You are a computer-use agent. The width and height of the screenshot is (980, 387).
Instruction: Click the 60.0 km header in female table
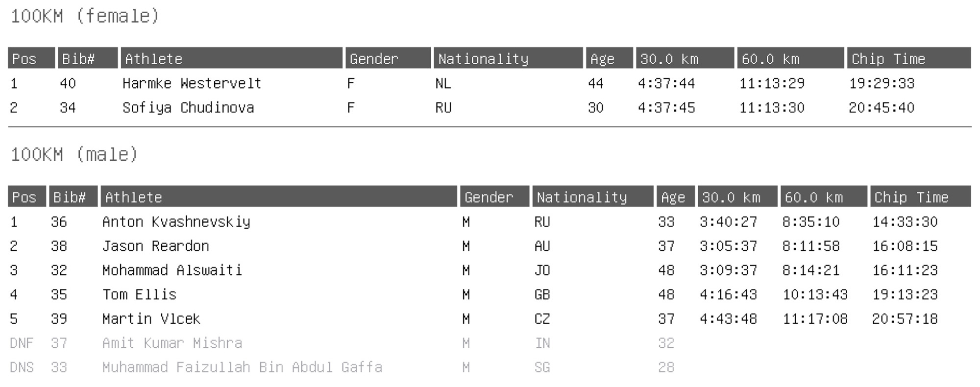click(x=790, y=59)
